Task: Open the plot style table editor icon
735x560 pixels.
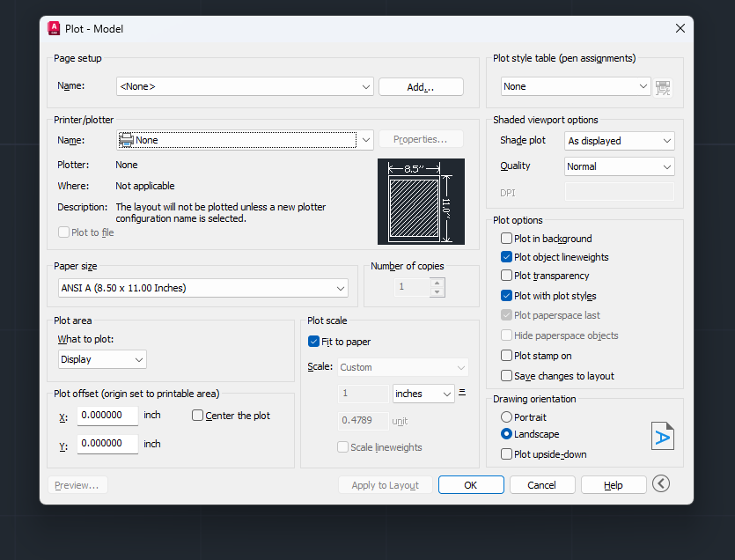Action: [663, 87]
